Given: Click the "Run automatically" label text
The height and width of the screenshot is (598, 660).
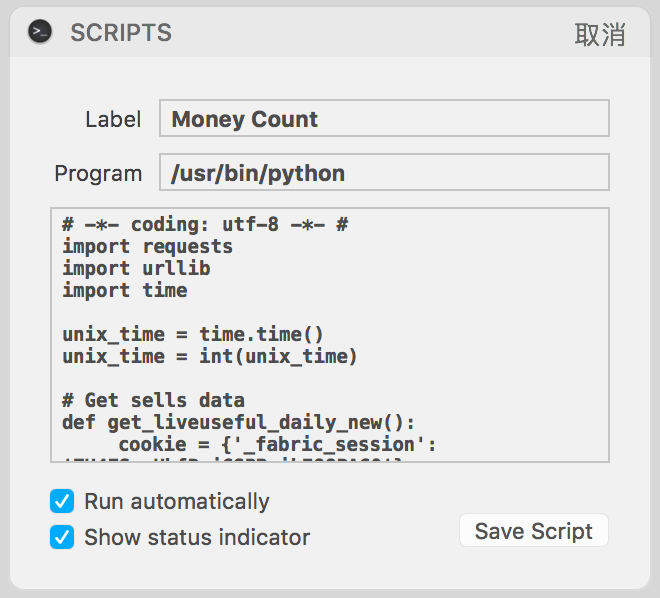Looking at the screenshot, I should (x=177, y=501).
